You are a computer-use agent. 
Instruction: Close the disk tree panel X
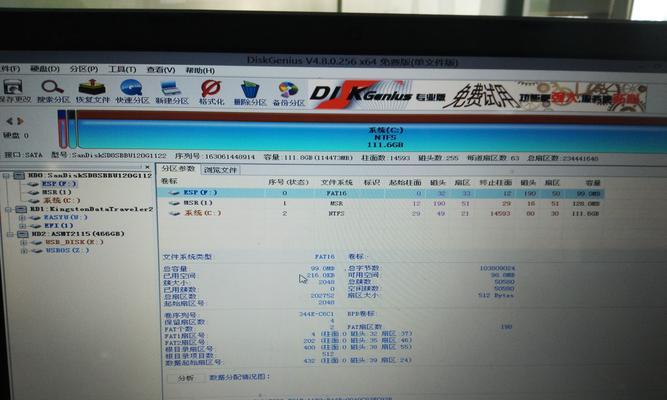pos(147,167)
